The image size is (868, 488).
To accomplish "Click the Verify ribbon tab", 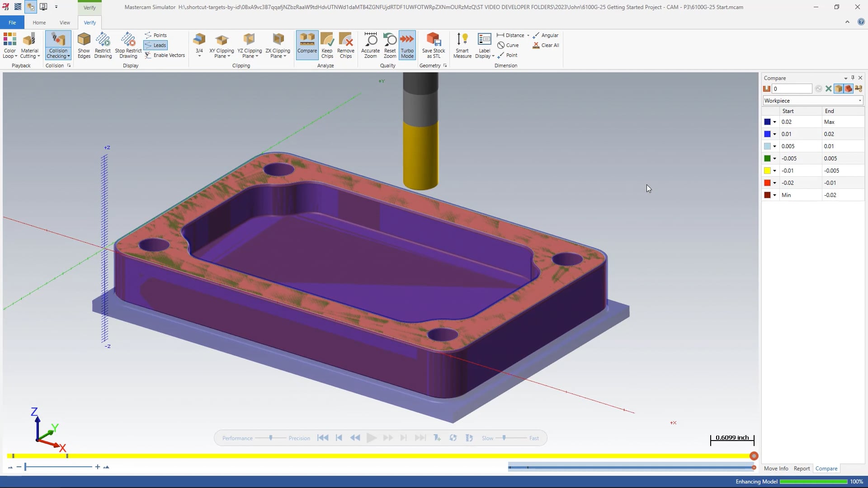I will 90,22.
